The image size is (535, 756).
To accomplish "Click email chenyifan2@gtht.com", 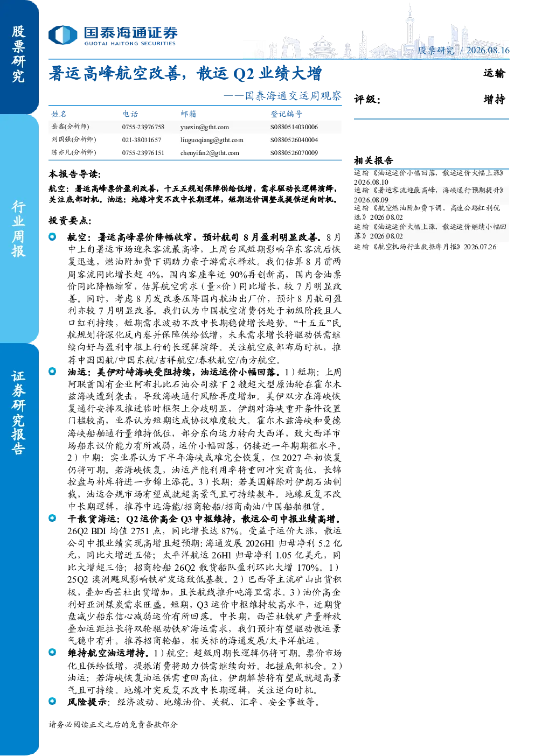I will (210, 153).
